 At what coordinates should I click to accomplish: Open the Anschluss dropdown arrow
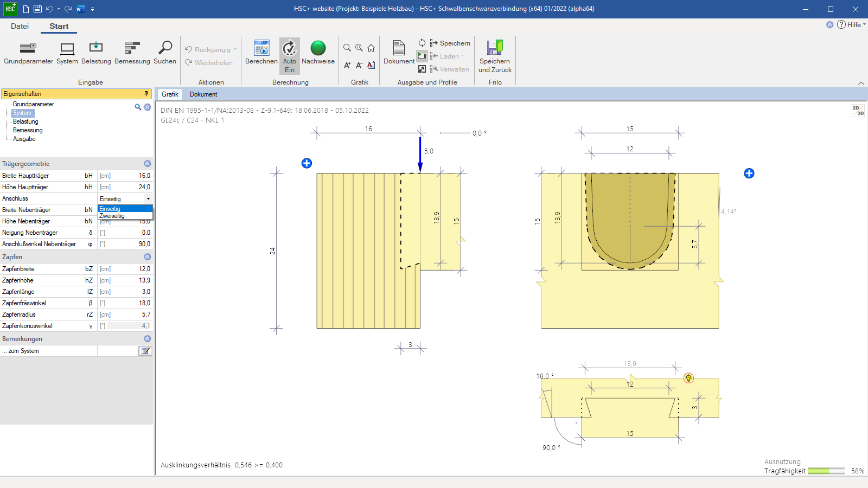pyautogui.click(x=148, y=199)
